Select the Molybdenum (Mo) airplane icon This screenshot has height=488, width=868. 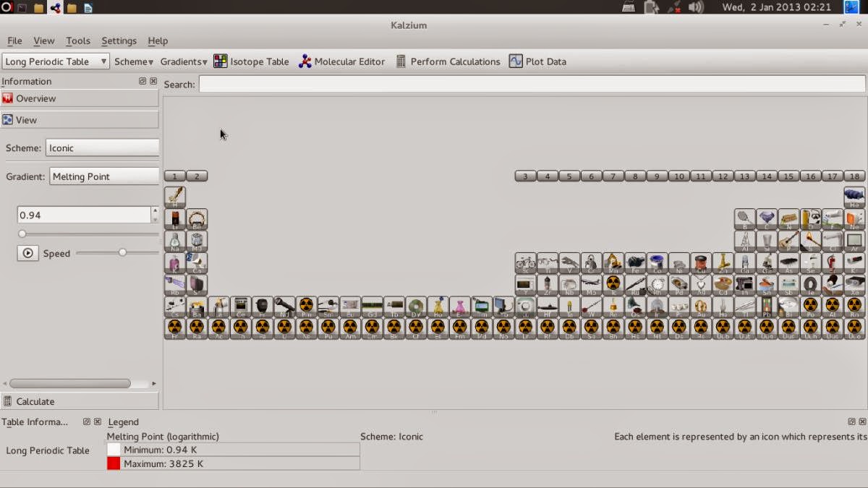(592, 285)
